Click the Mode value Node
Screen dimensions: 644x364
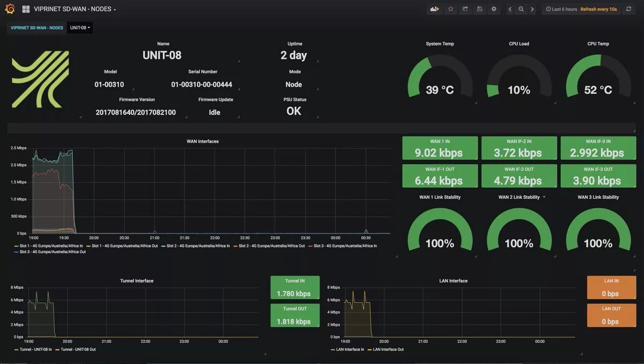(294, 85)
